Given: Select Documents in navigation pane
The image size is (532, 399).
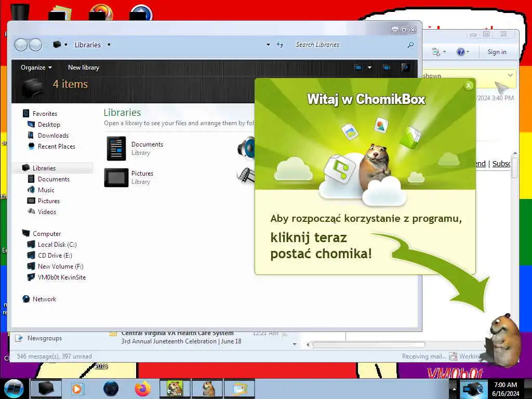Looking at the screenshot, I should pos(54,179).
